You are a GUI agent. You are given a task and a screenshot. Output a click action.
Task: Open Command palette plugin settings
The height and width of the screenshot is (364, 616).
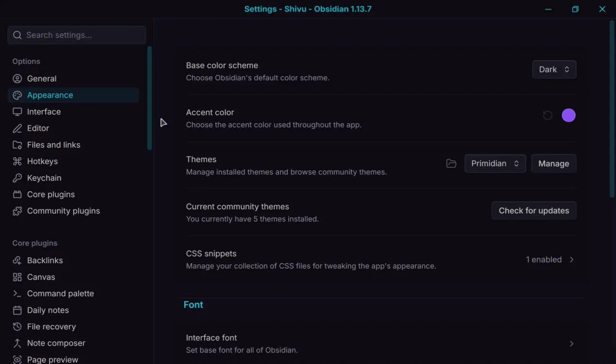[x=73, y=294]
